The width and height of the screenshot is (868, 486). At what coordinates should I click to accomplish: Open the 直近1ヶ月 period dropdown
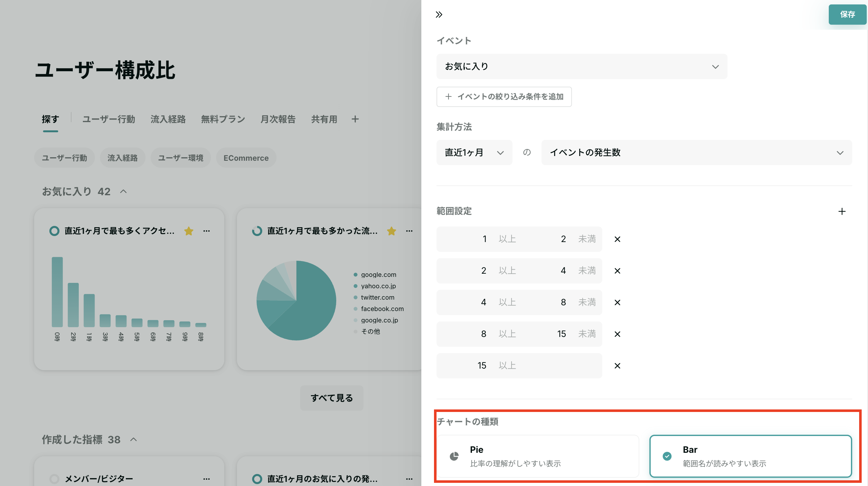[474, 152]
